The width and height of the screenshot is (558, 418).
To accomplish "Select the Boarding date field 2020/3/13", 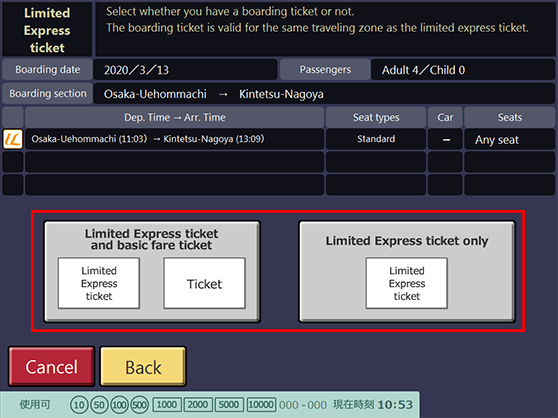I will click(x=185, y=70).
